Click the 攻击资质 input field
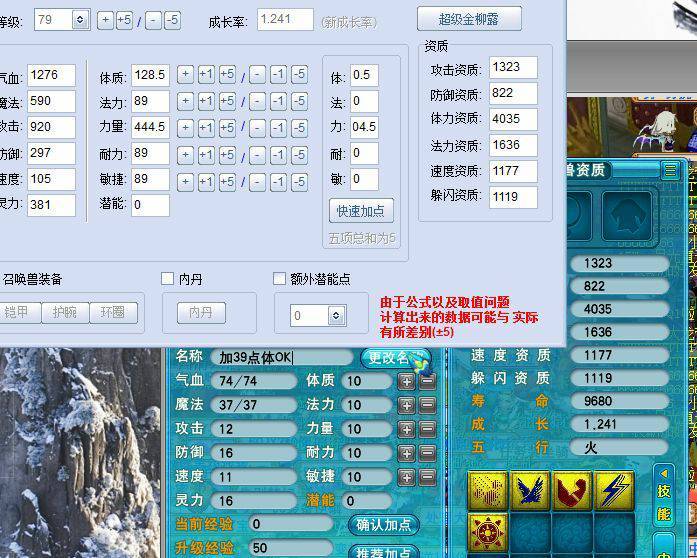The image size is (697, 558). [x=513, y=68]
